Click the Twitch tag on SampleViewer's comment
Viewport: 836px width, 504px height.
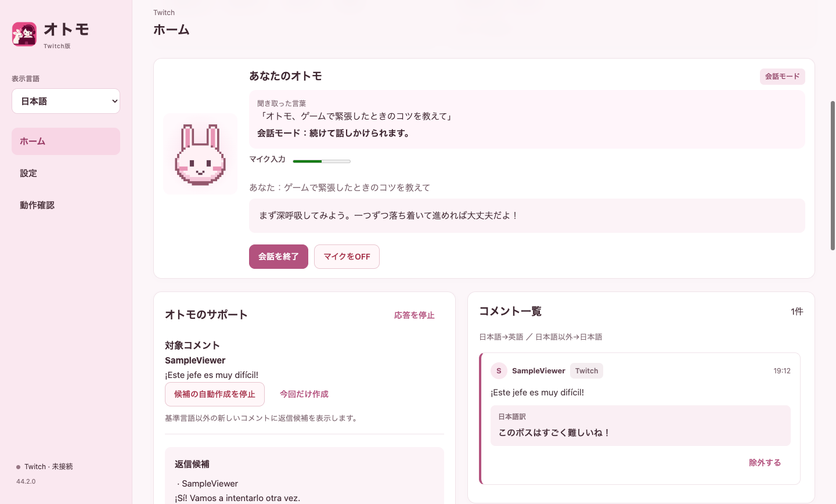coord(587,371)
